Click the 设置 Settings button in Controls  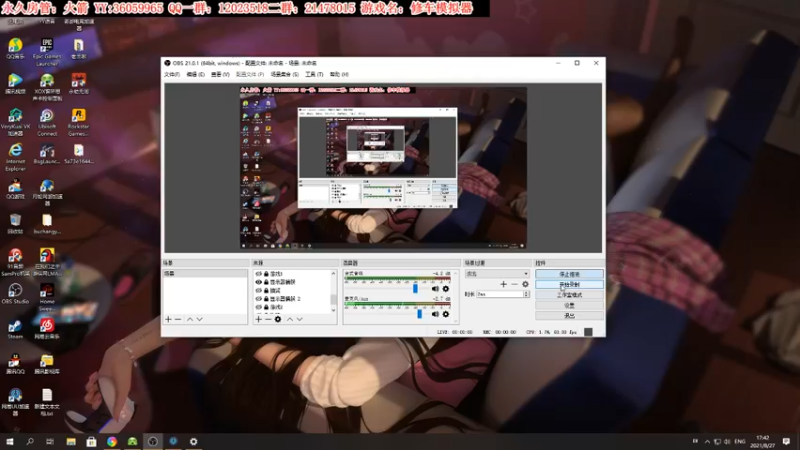click(x=569, y=305)
